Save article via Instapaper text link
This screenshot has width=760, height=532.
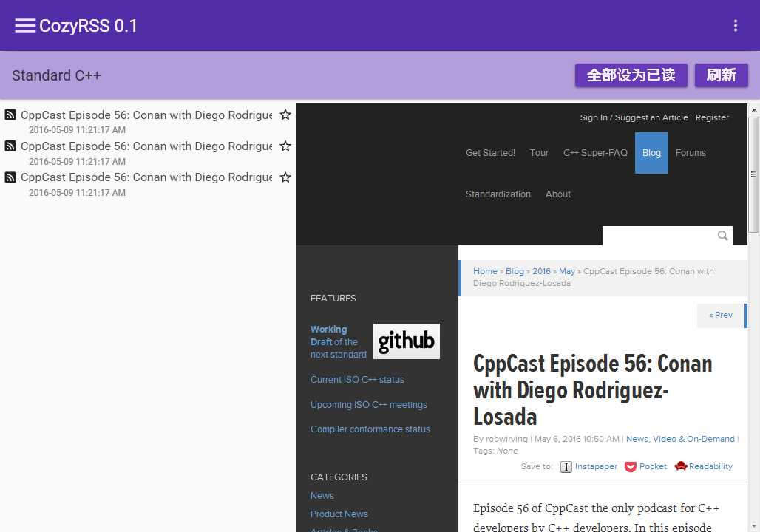pyautogui.click(x=596, y=466)
